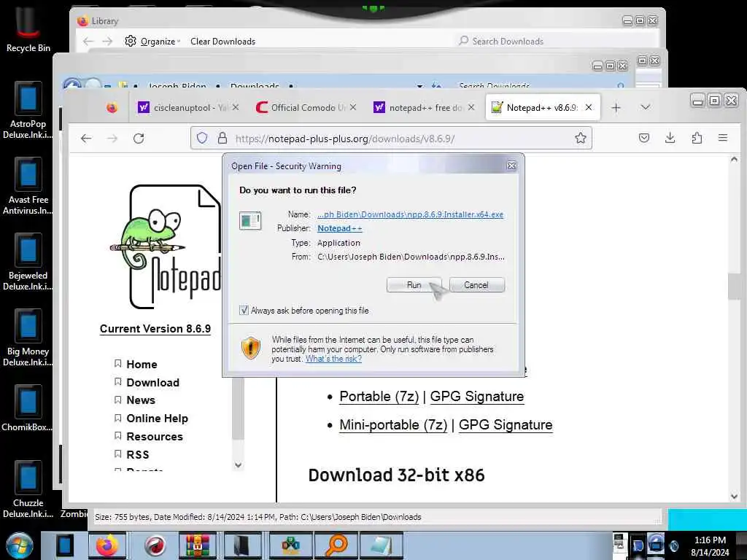
Task: Click Search Downloads field in Library window
Action: (555, 42)
